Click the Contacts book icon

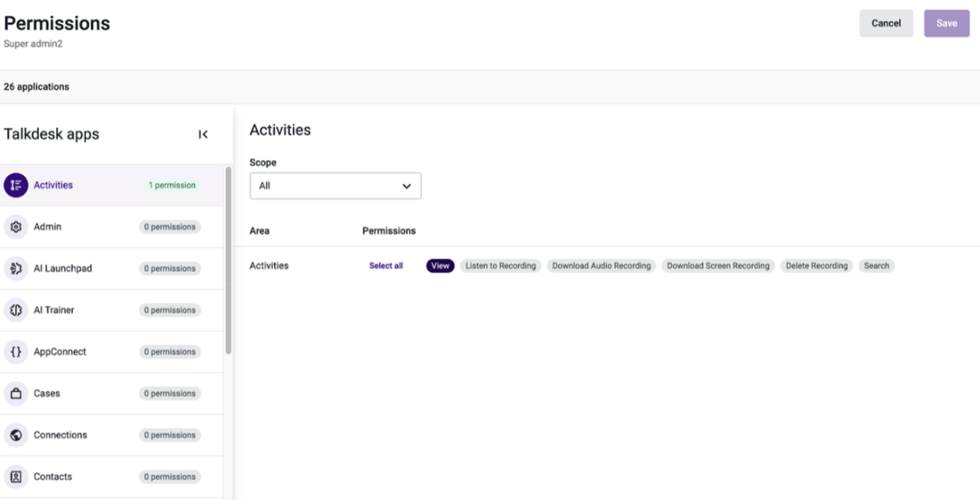point(16,476)
